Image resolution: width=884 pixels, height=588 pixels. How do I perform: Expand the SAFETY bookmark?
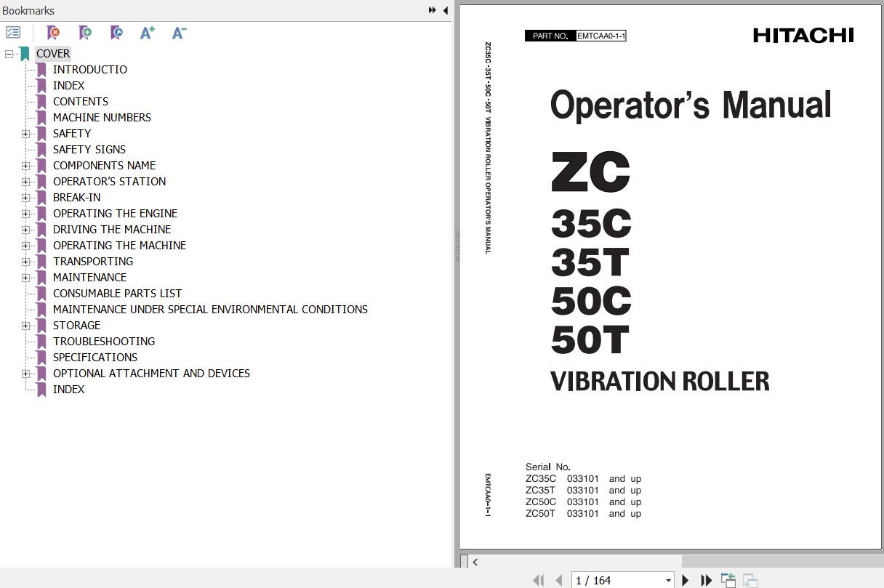(x=25, y=134)
